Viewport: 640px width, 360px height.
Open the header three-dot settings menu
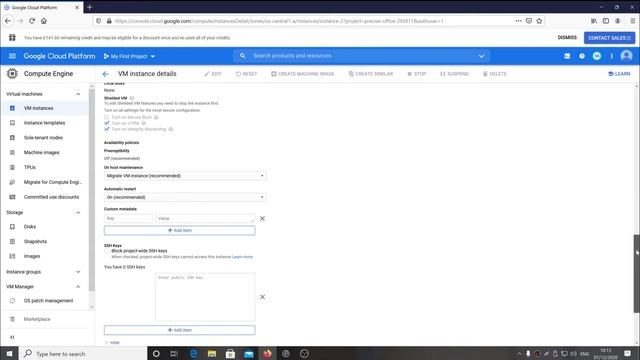coord(611,56)
